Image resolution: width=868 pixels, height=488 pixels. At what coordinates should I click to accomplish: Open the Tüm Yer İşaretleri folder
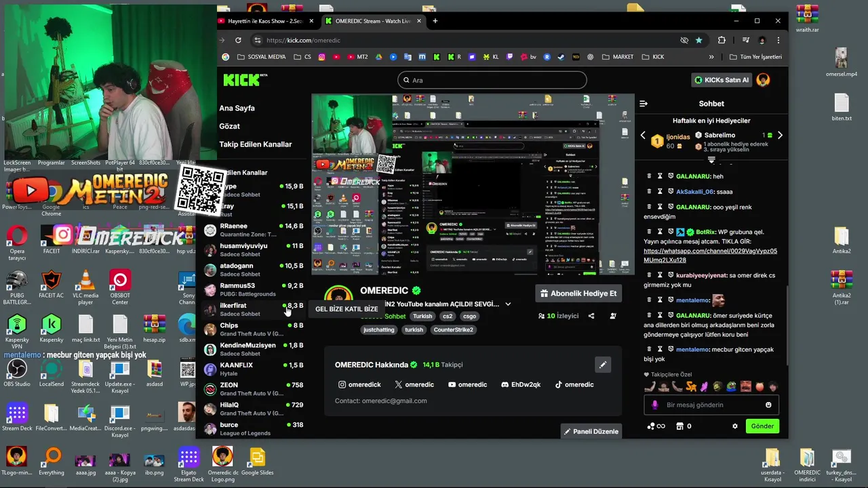pos(755,57)
